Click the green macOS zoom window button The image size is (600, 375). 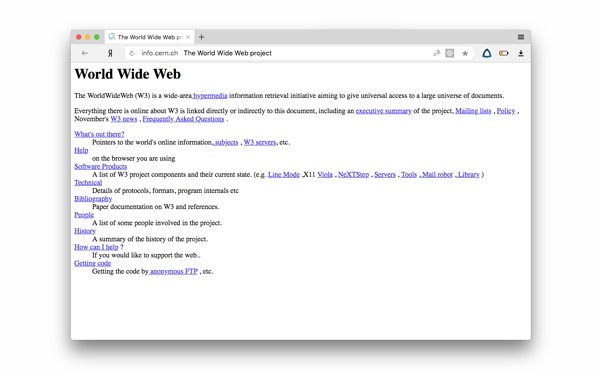[96, 37]
